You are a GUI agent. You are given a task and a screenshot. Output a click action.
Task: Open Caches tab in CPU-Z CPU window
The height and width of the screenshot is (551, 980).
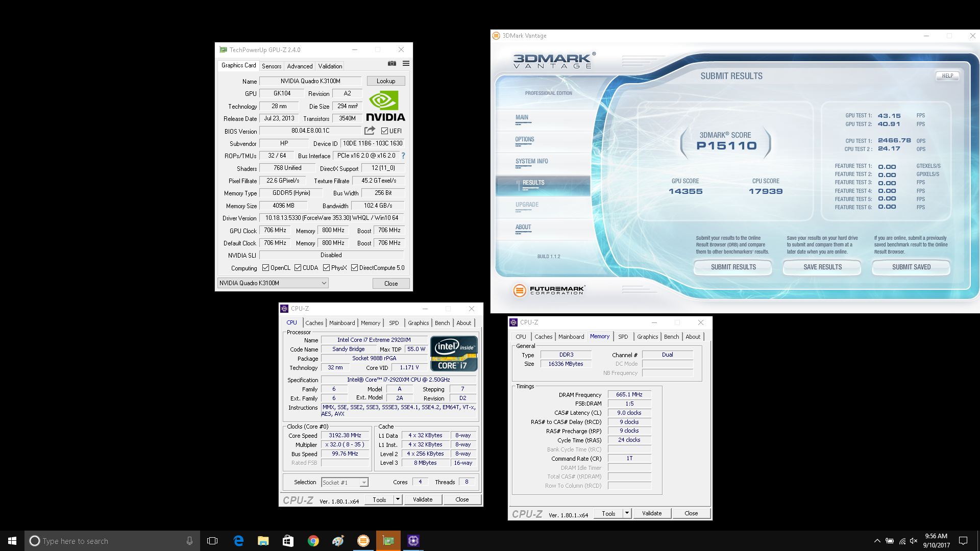314,323
